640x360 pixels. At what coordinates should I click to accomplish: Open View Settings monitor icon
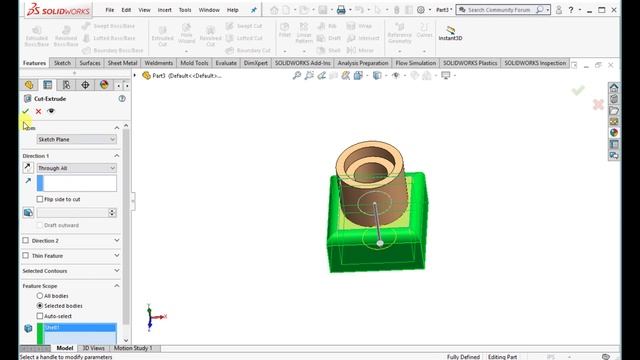point(445,75)
